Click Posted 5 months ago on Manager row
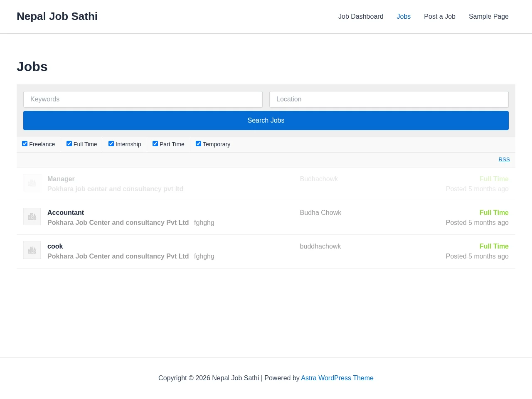532x399 pixels. coord(477,189)
